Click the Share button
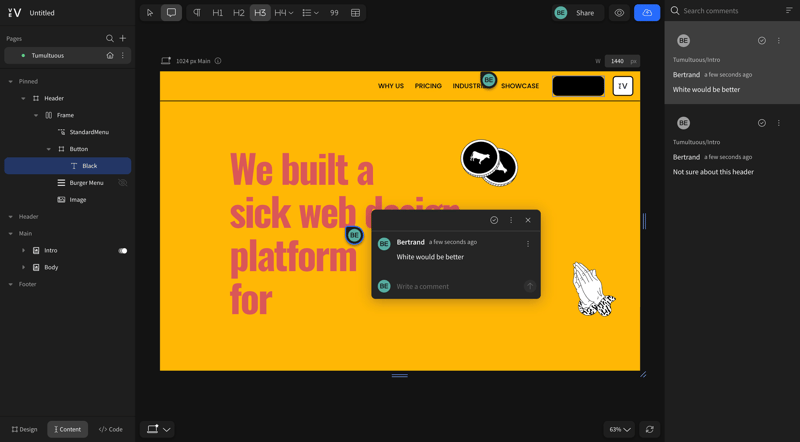The width and height of the screenshot is (800, 442). tap(578, 13)
